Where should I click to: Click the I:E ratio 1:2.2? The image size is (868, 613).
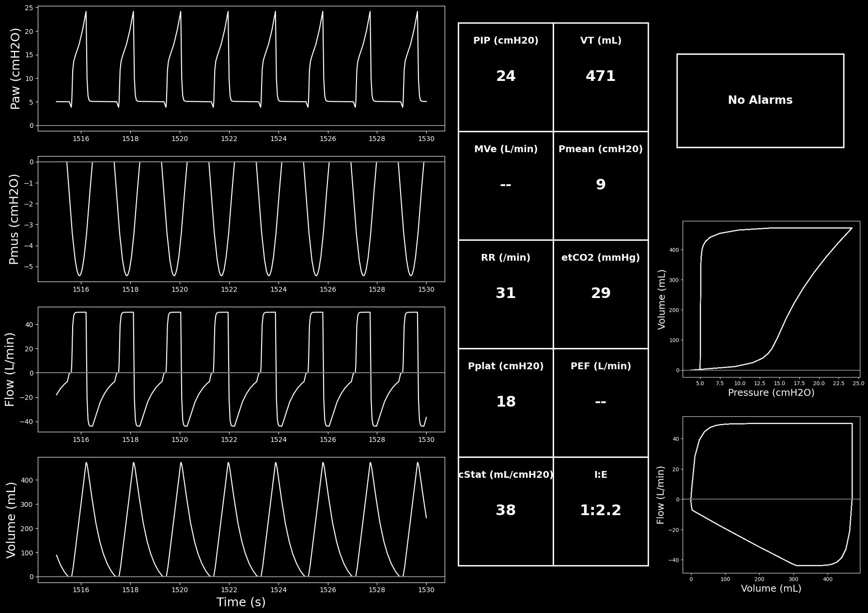[601, 510]
